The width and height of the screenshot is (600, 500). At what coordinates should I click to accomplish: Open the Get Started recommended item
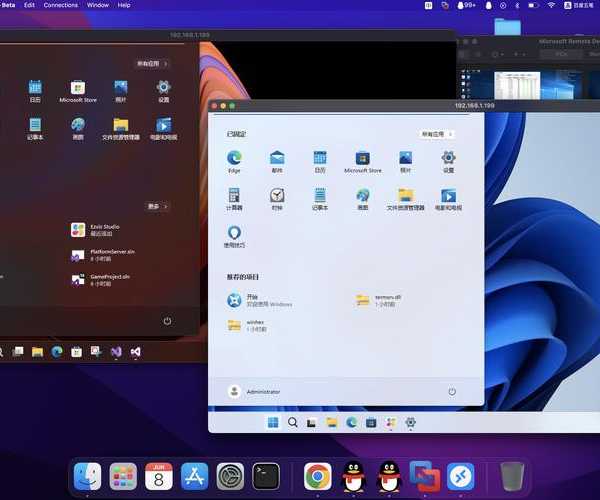(259, 300)
